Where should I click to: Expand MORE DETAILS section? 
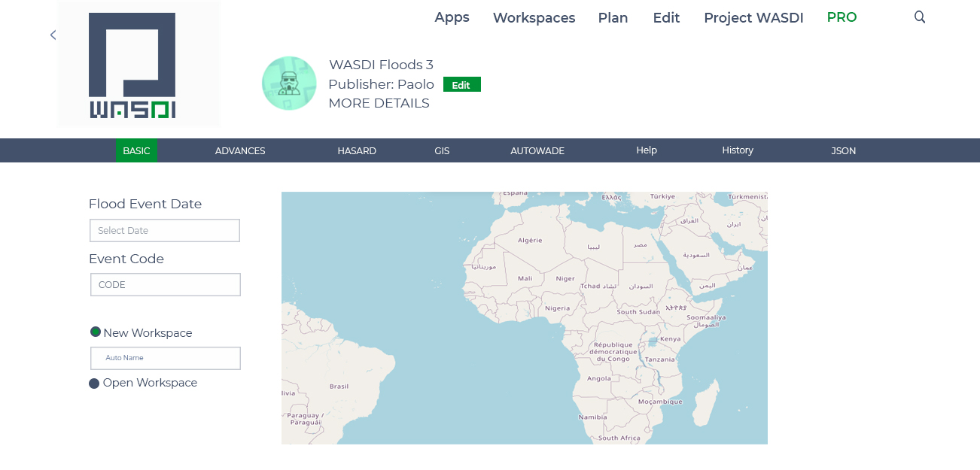pos(379,103)
